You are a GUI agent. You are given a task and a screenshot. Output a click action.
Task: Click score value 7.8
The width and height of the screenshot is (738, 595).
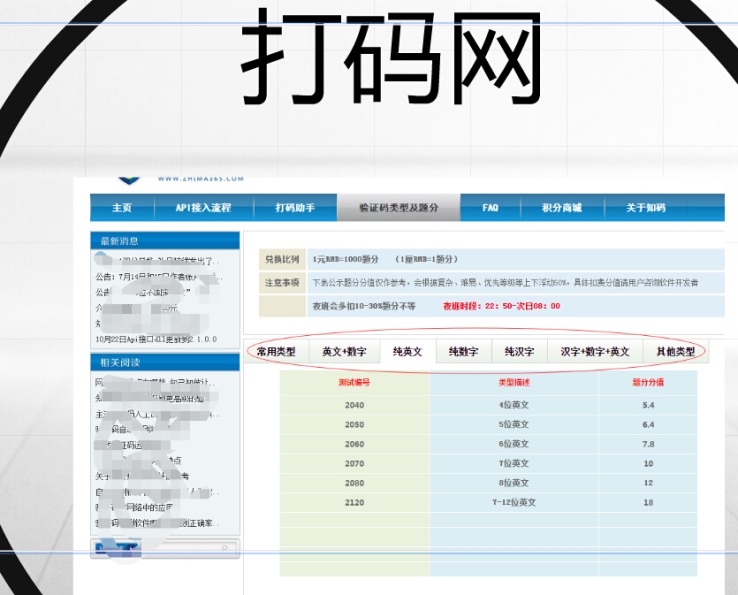coord(648,444)
